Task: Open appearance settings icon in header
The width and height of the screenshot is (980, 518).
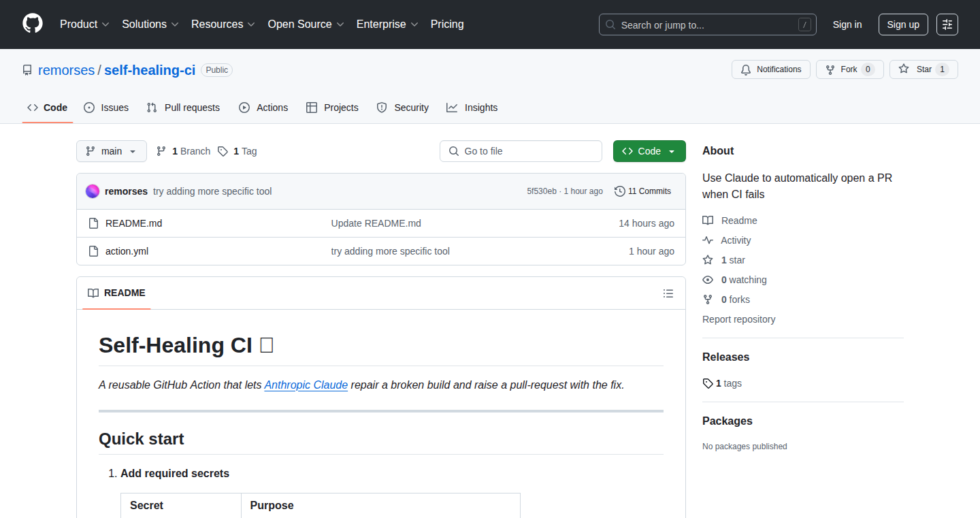Action: (x=947, y=25)
